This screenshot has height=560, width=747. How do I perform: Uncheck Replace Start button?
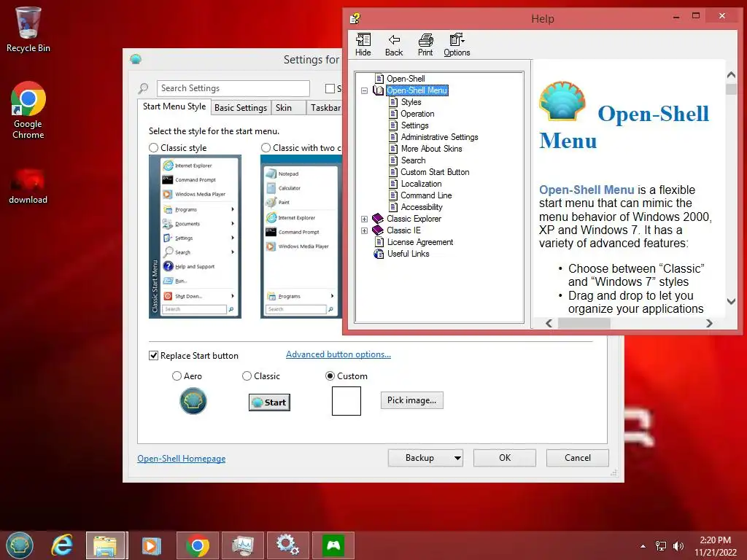pyautogui.click(x=153, y=356)
